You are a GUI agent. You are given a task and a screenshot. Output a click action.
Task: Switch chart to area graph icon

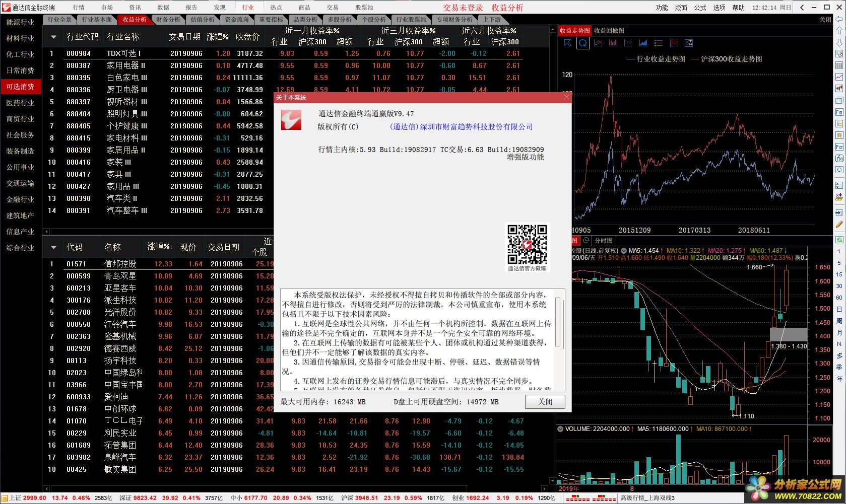click(643, 43)
